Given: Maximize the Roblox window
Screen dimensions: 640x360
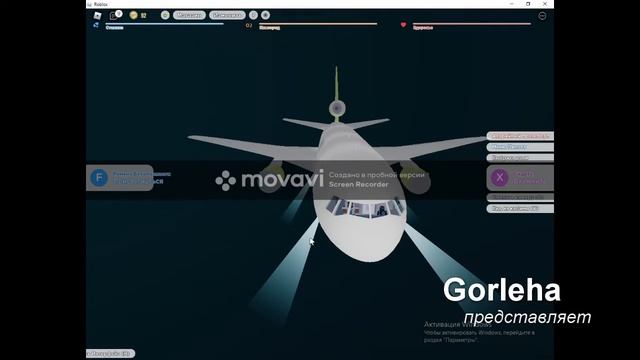Looking at the screenshot, I should click(528, 4).
